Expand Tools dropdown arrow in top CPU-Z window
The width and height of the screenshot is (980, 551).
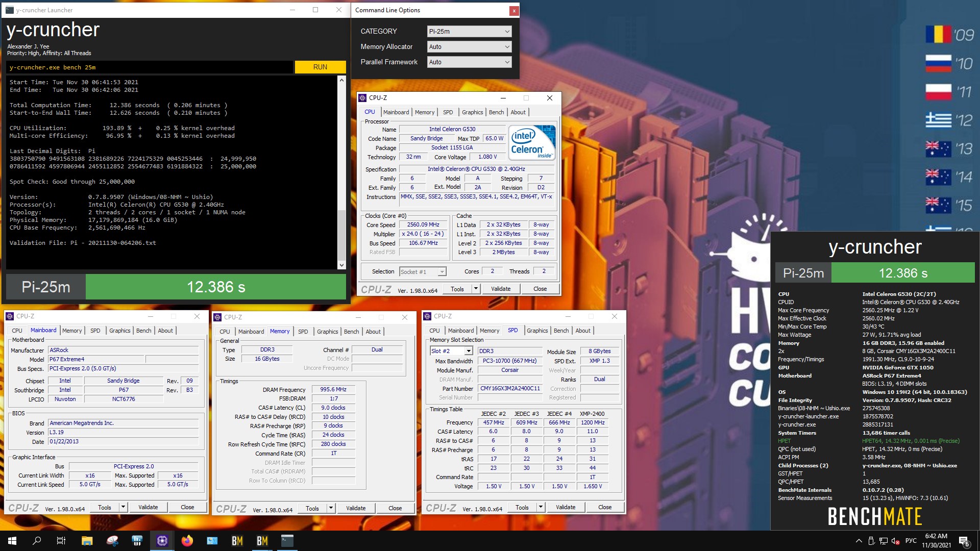[476, 289]
